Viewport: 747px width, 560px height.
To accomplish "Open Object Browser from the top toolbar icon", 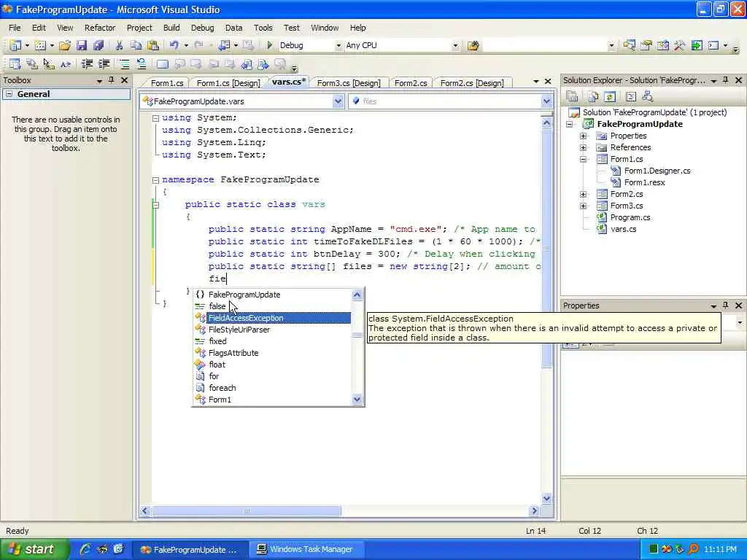I will click(662, 45).
